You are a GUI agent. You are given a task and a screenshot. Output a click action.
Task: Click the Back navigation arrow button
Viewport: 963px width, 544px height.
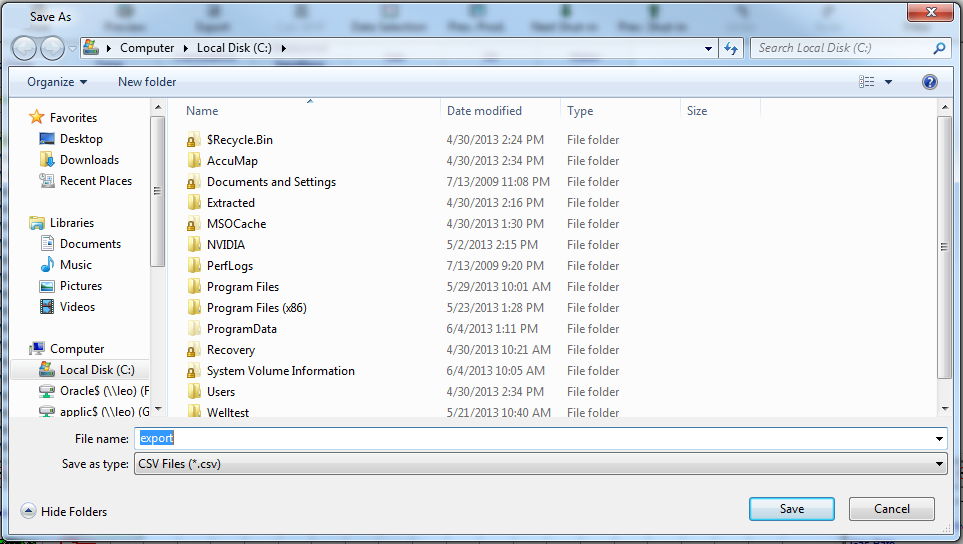click(x=24, y=48)
